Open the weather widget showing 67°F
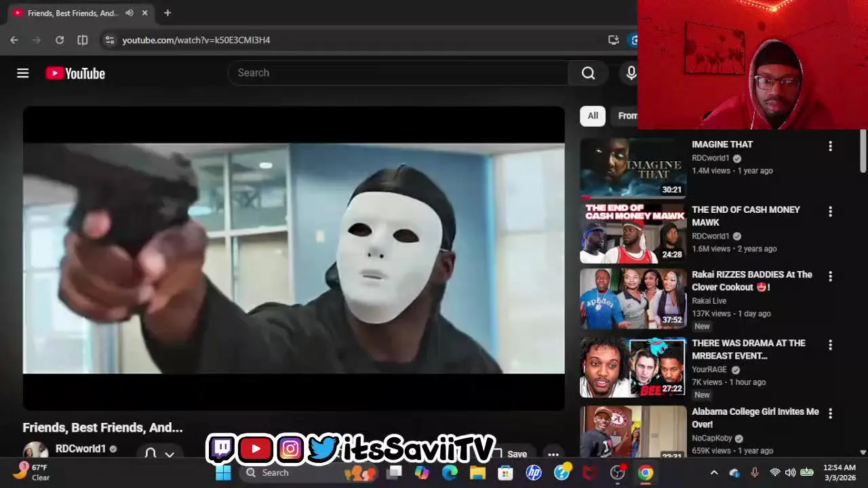Image resolution: width=868 pixels, height=488 pixels. coord(32,472)
